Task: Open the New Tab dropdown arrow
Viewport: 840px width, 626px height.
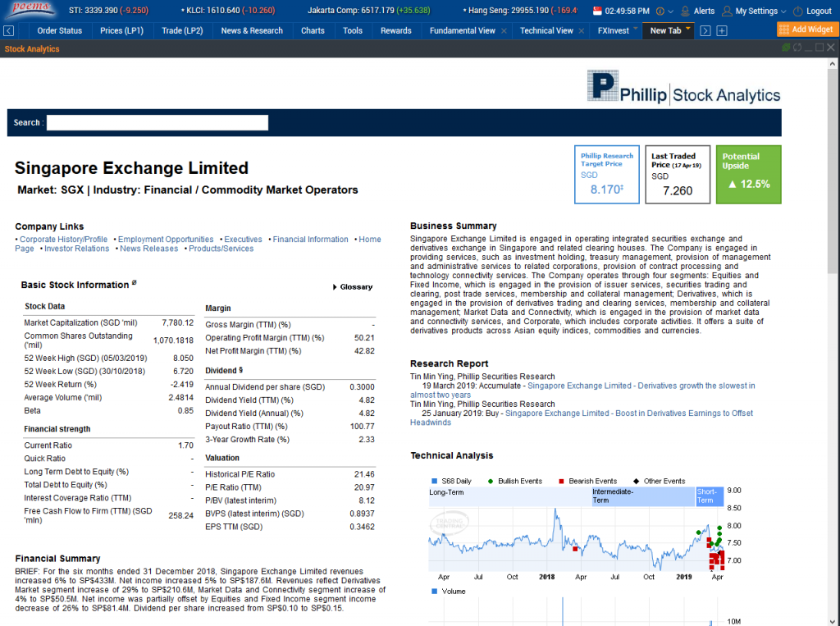Action: tap(688, 28)
